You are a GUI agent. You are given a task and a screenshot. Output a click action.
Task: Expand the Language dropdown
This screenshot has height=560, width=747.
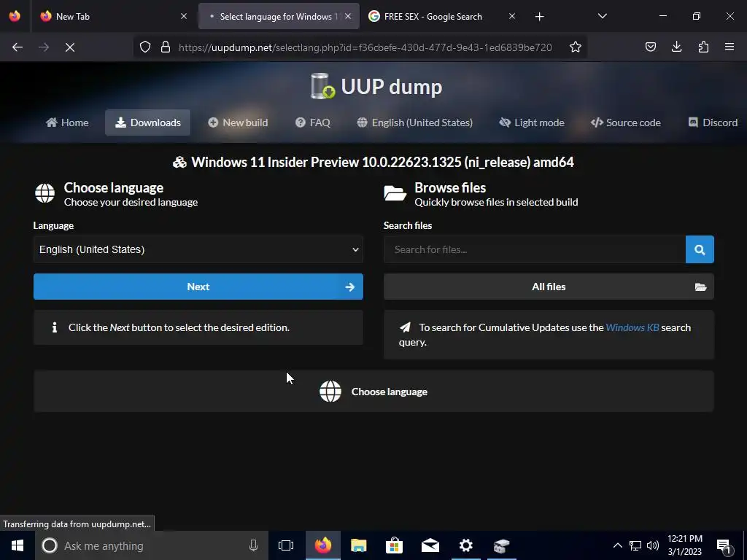coord(198,249)
